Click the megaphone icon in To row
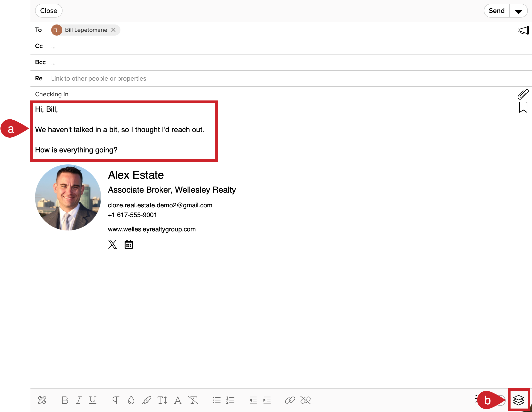Screen dimensions: 532x412 point(523,30)
